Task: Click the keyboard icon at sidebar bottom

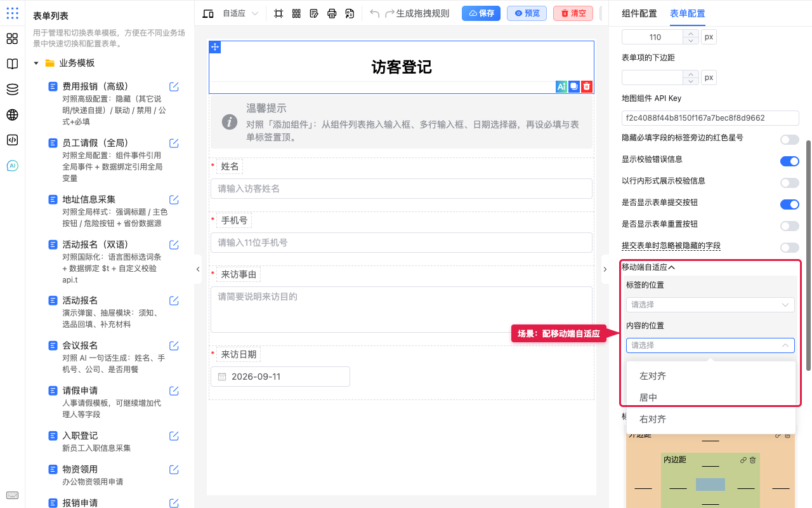Action: (x=12, y=495)
